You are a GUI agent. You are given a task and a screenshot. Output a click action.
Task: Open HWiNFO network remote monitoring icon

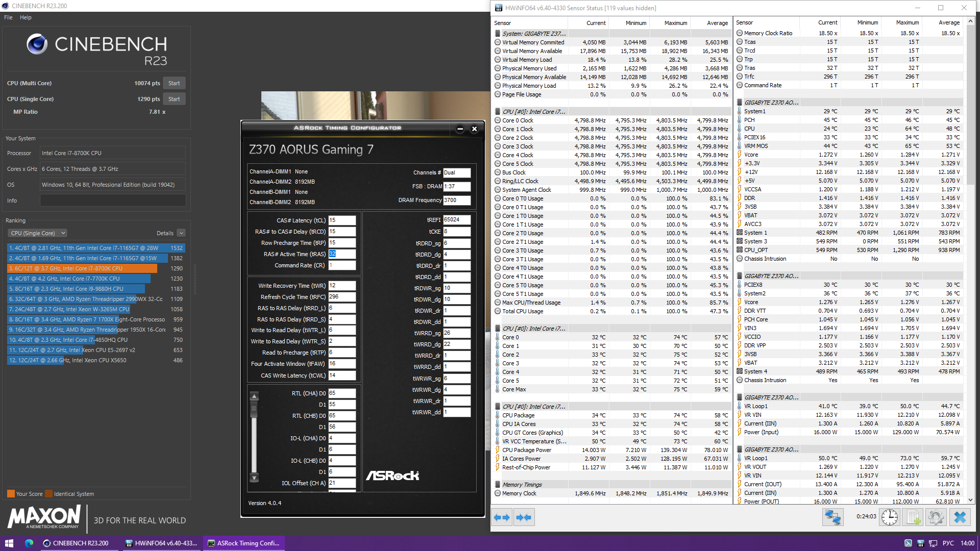click(x=832, y=517)
